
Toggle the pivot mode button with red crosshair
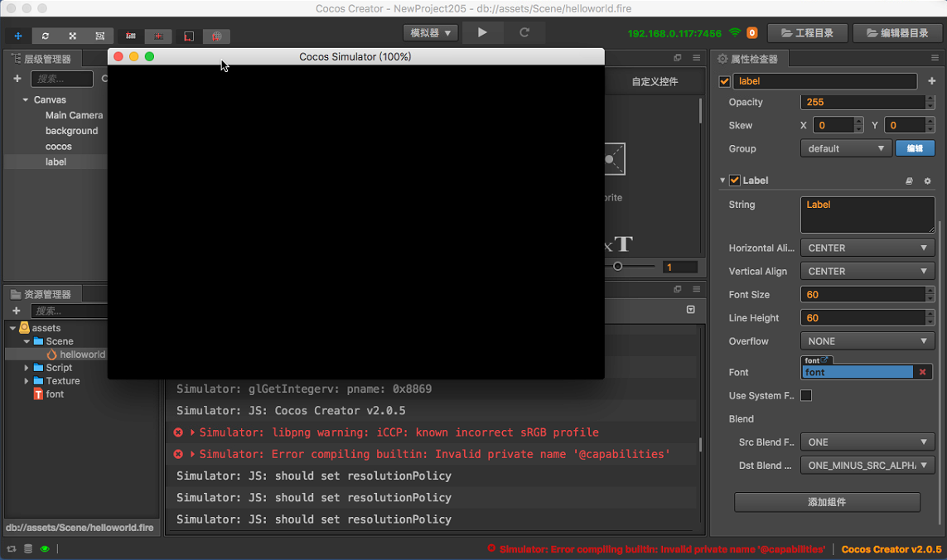158,36
